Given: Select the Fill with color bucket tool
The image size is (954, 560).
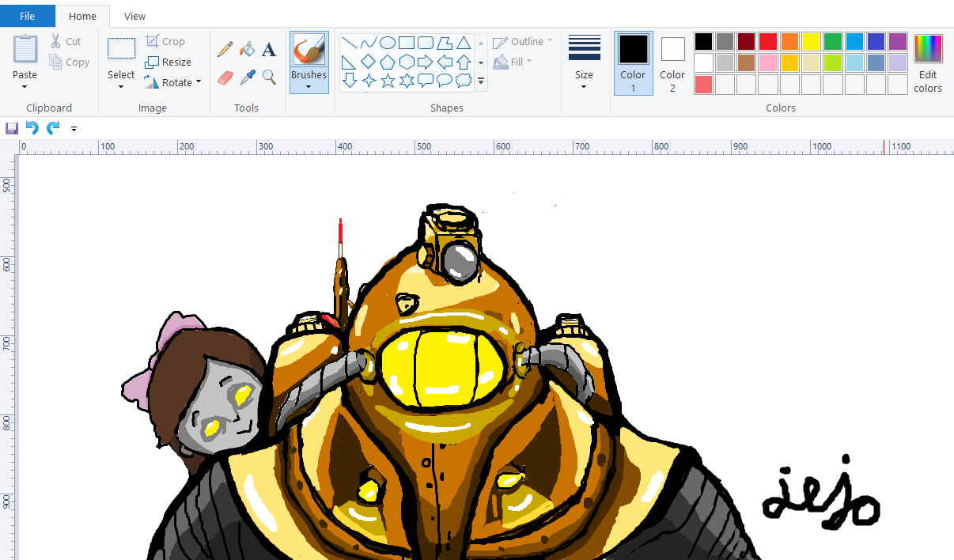Looking at the screenshot, I should point(248,49).
